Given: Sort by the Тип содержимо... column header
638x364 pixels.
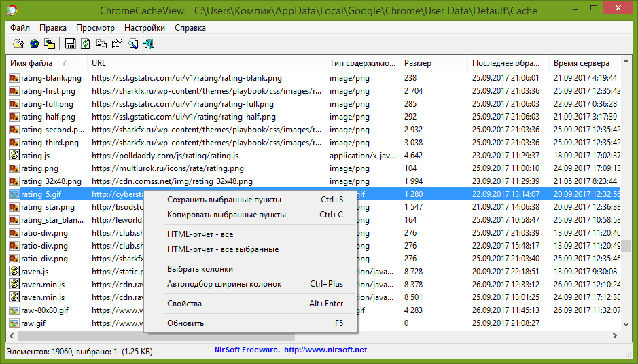Looking at the screenshot, I should (x=362, y=63).
